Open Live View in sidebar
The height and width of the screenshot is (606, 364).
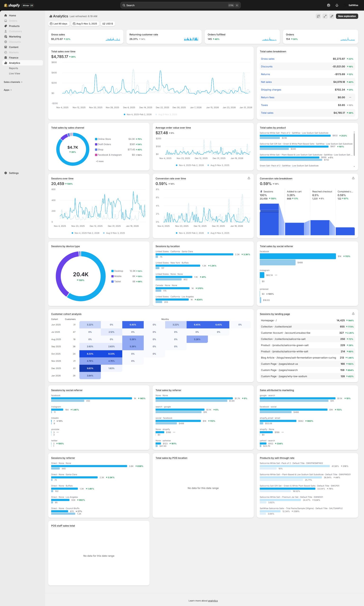14,74
